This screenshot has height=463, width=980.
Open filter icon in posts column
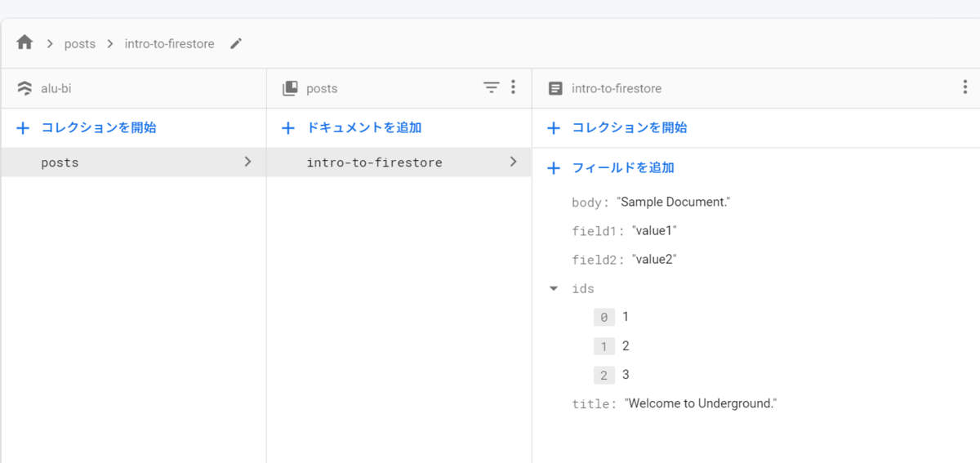pos(491,87)
